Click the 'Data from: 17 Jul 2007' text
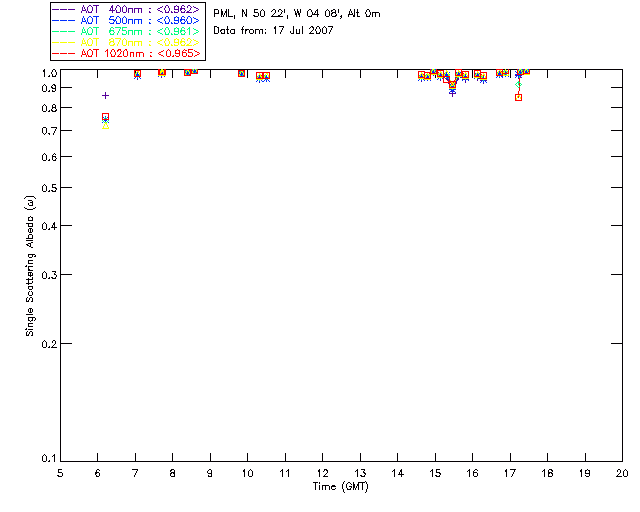This screenshot has width=640, height=512. 273,30
